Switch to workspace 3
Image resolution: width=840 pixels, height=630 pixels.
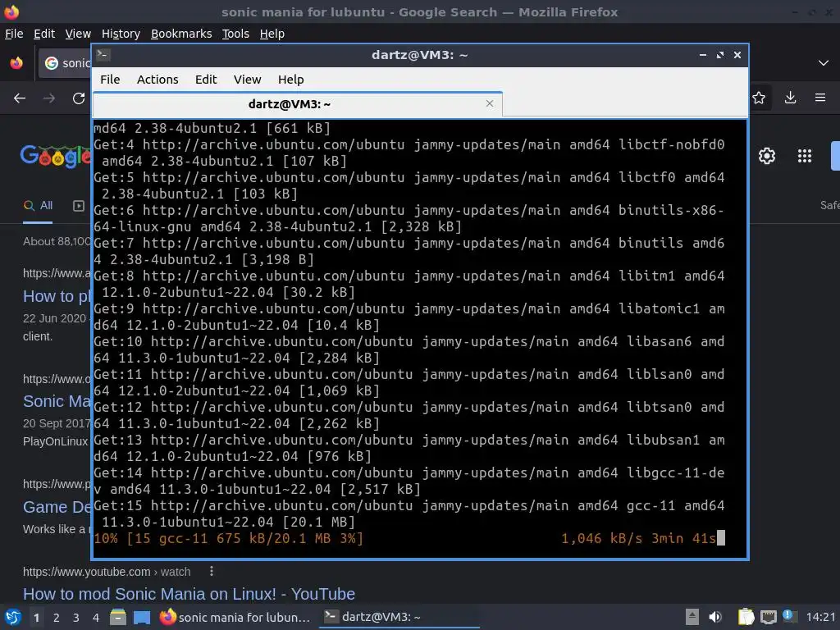pyautogui.click(x=76, y=618)
